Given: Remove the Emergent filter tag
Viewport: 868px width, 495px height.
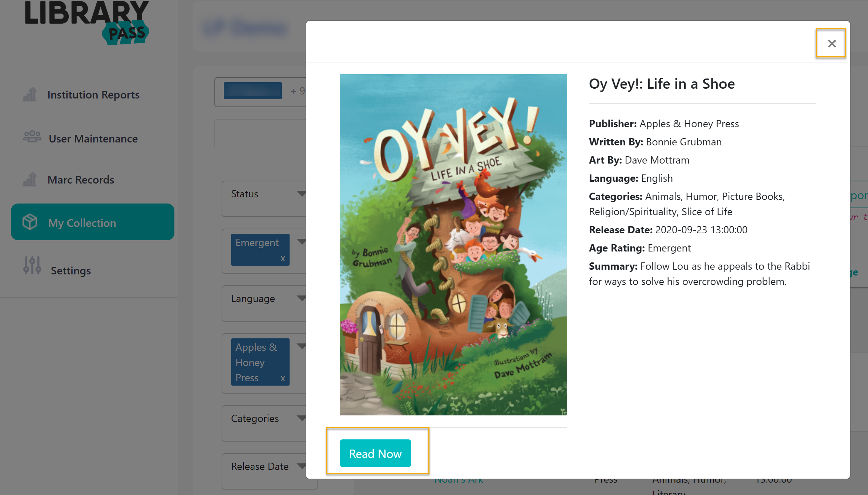Looking at the screenshot, I should [x=283, y=258].
